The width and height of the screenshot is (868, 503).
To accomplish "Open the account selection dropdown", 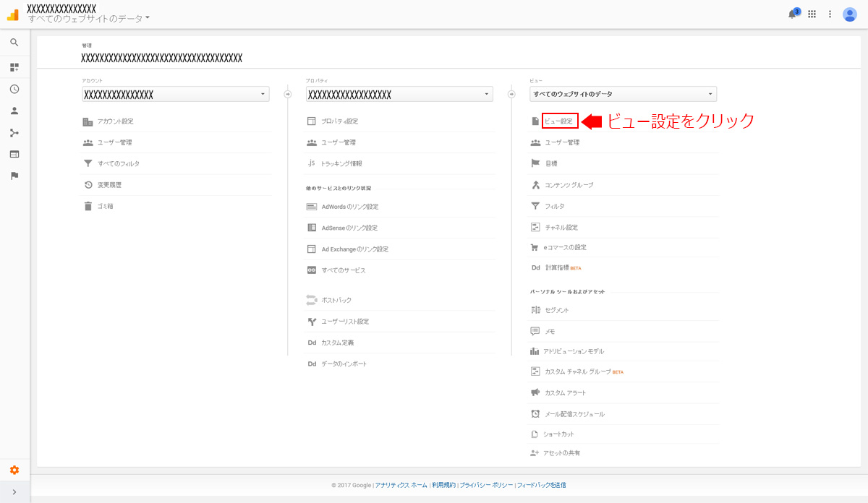I will pyautogui.click(x=175, y=95).
